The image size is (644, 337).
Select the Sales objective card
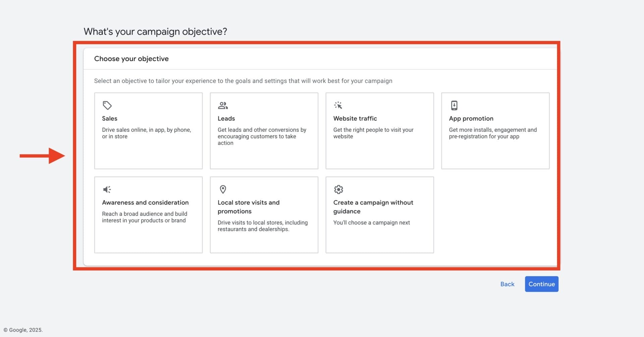pos(148,131)
